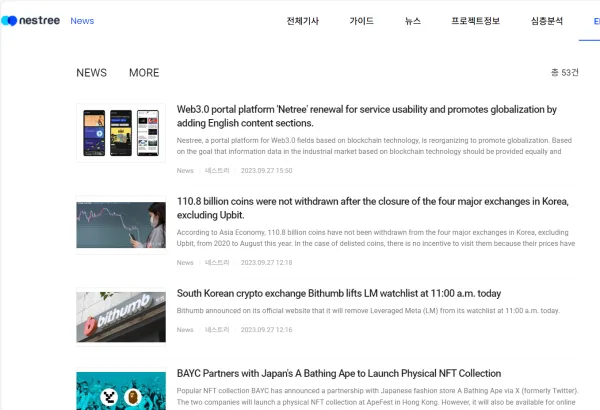Open the News link beside the logo
Viewport: 600px width, 410px height.
[82, 21]
